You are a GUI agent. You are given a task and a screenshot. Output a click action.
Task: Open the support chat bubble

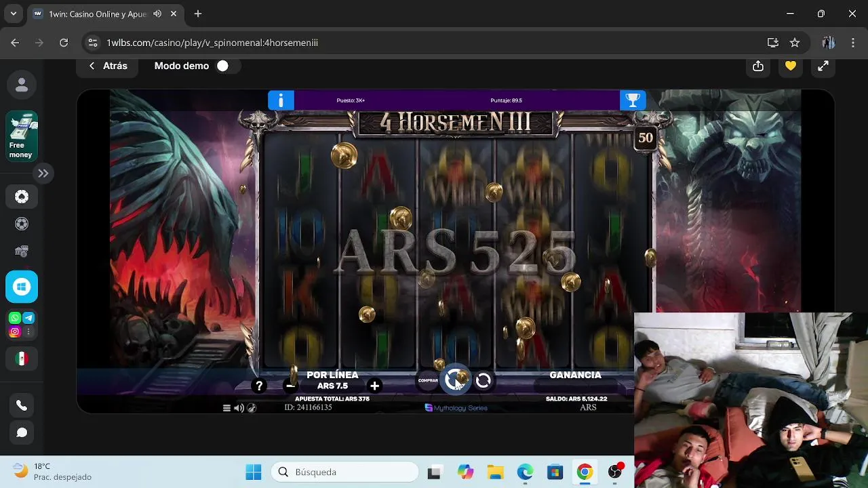[22, 432]
